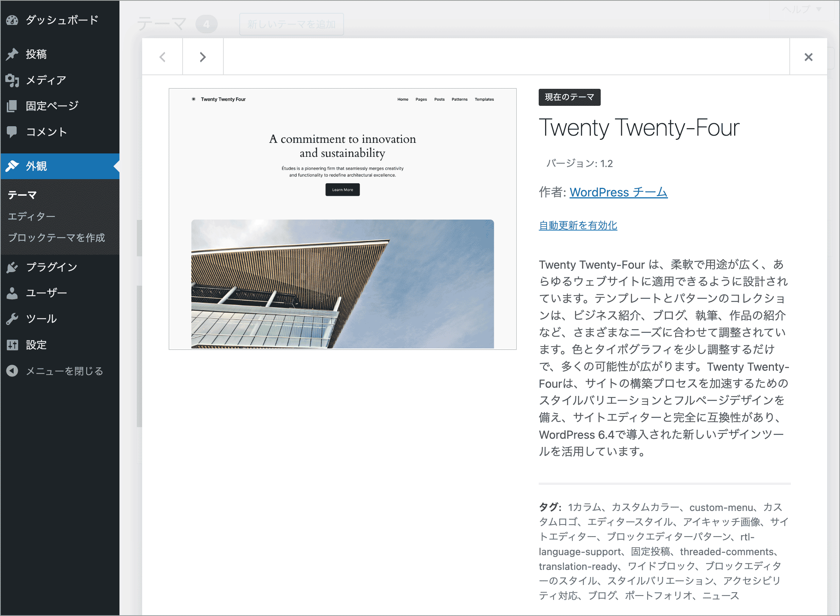Show next theme with right chevron
This screenshot has height=616, width=840.
coord(203,57)
